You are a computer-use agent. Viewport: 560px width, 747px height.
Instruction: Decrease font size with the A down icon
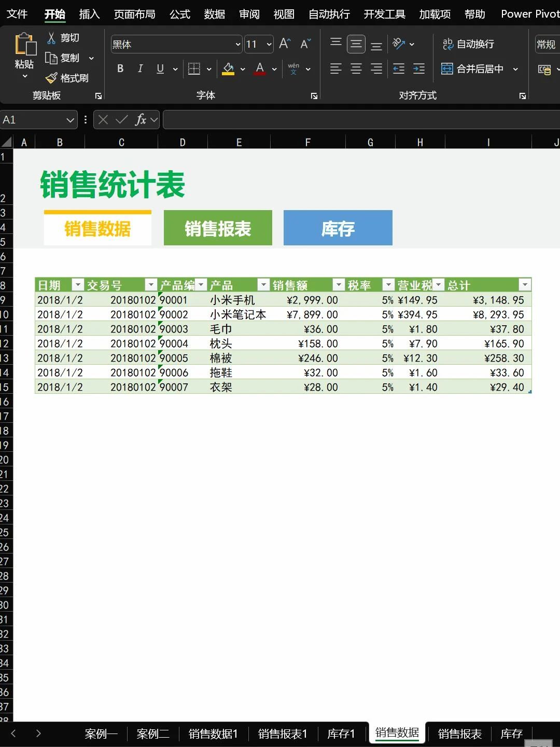pyautogui.click(x=305, y=44)
